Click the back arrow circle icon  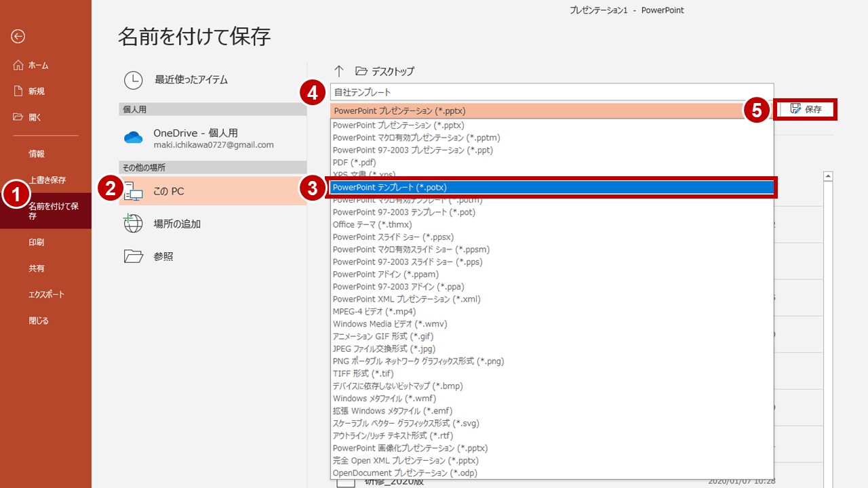click(18, 37)
